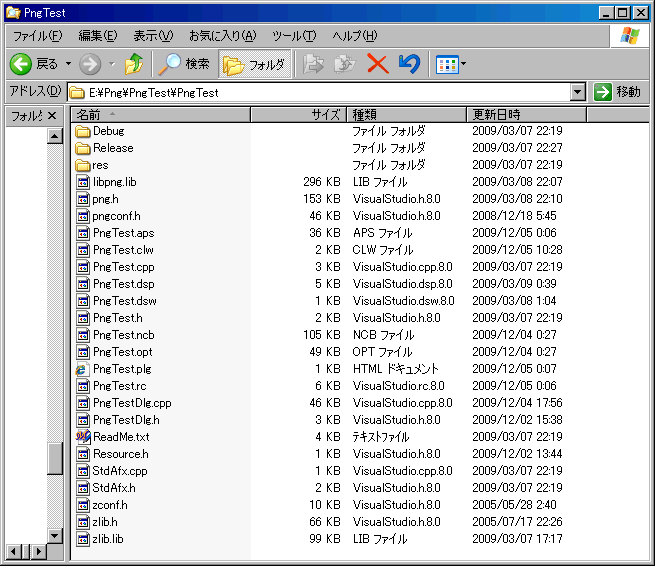Expand the address bar dropdown

point(577,92)
